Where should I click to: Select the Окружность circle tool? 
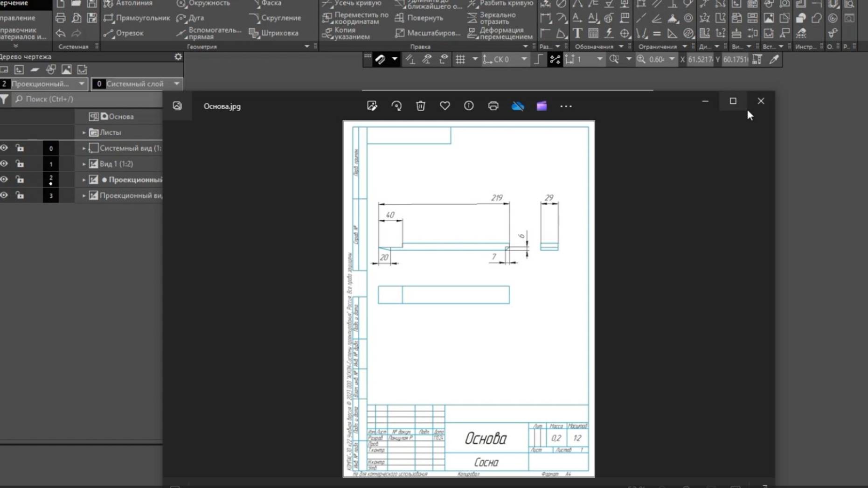(x=203, y=3)
